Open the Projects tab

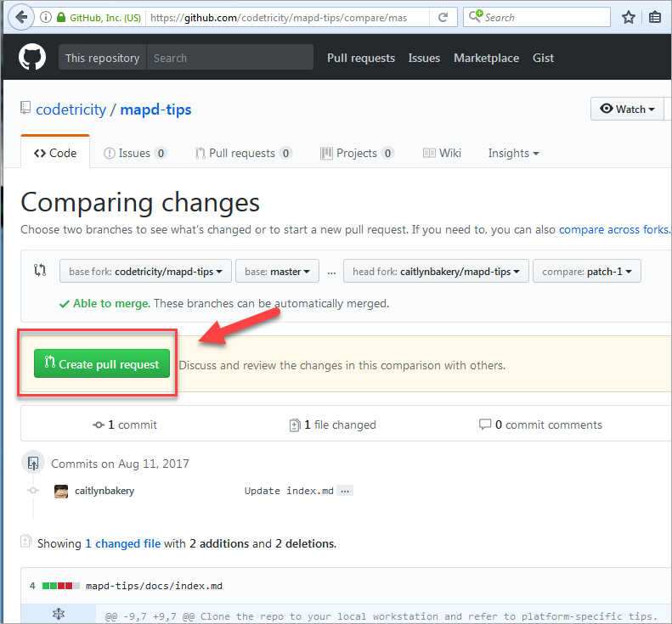point(357,153)
